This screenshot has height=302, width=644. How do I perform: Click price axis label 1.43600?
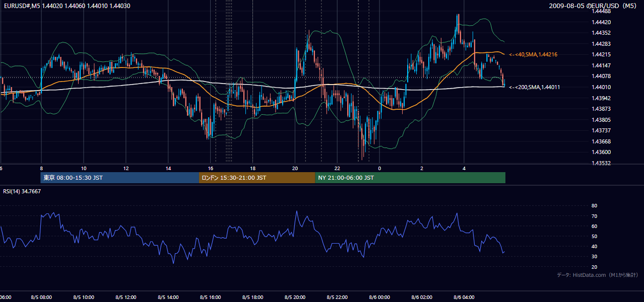point(601,152)
